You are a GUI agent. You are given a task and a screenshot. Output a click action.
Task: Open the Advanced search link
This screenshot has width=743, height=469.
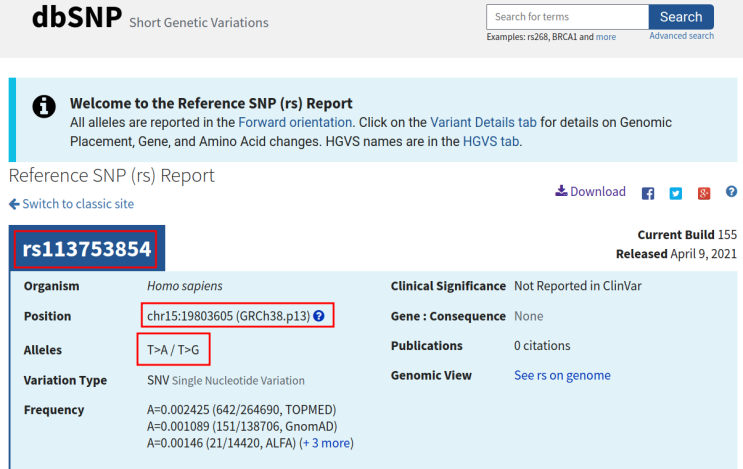click(x=681, y=36)
